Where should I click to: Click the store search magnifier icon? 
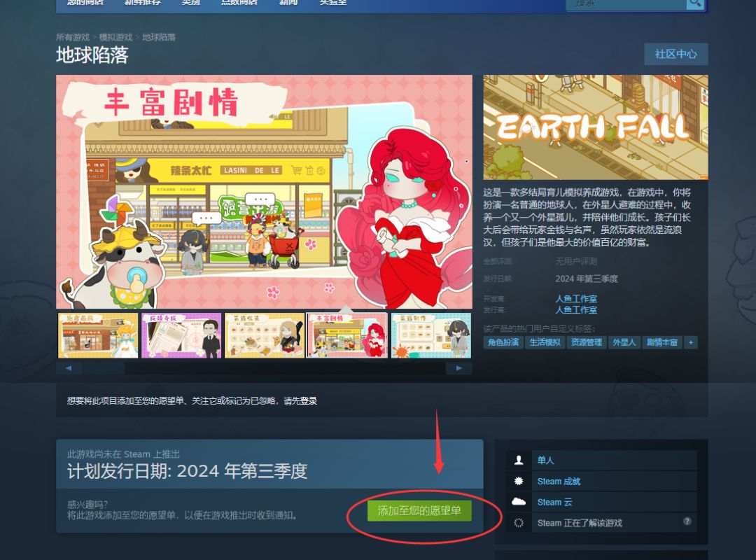point(695,3)
